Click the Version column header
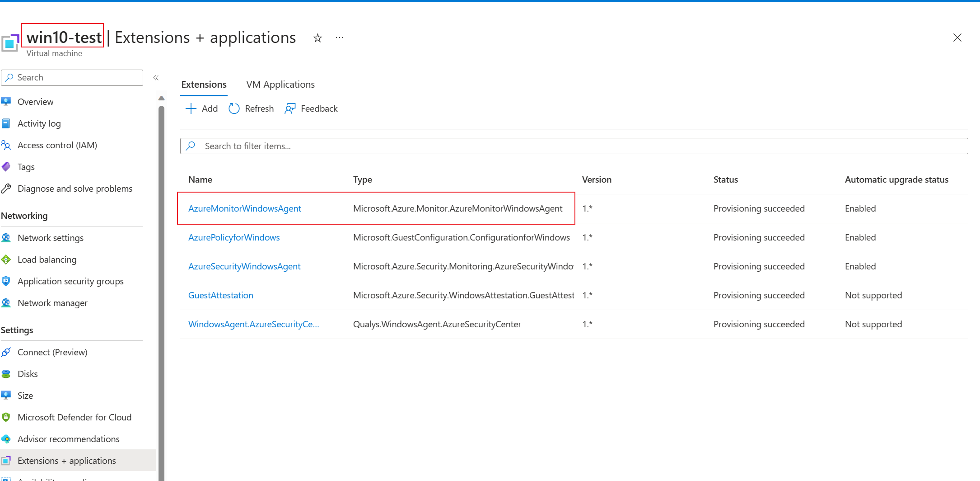980x481 pixels. (597, 179)
